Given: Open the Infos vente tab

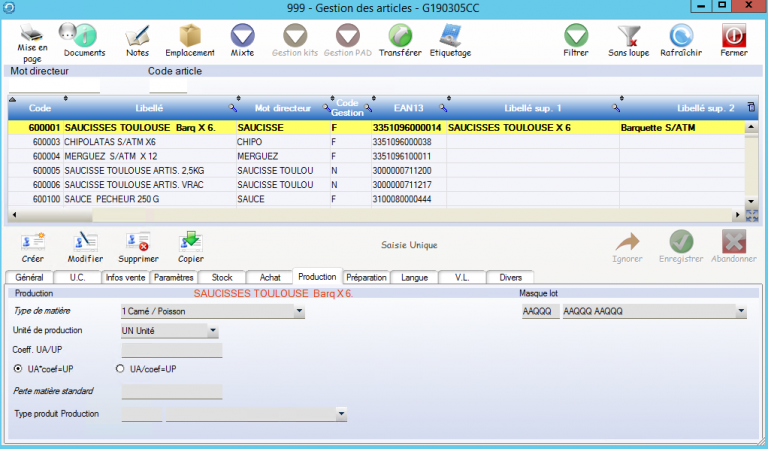Looking at the screenshot, I should [126, 277].
